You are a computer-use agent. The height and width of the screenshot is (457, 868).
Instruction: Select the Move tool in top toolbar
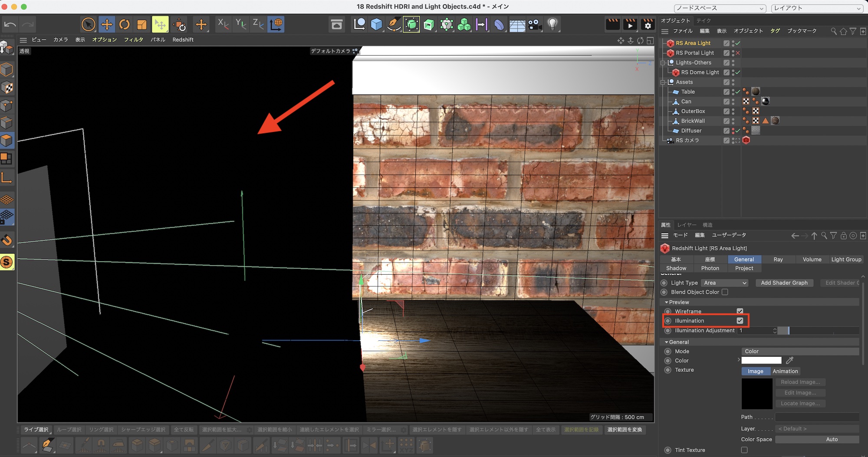[106, 24]
